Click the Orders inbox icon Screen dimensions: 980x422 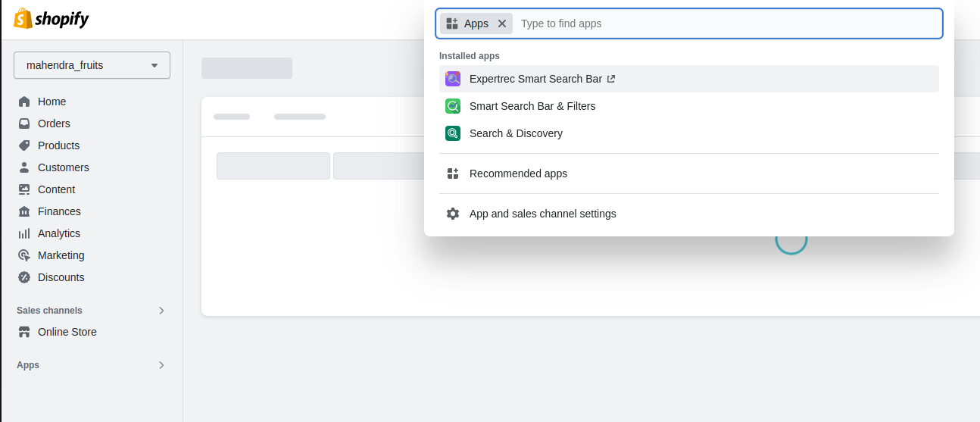[24, 123]
